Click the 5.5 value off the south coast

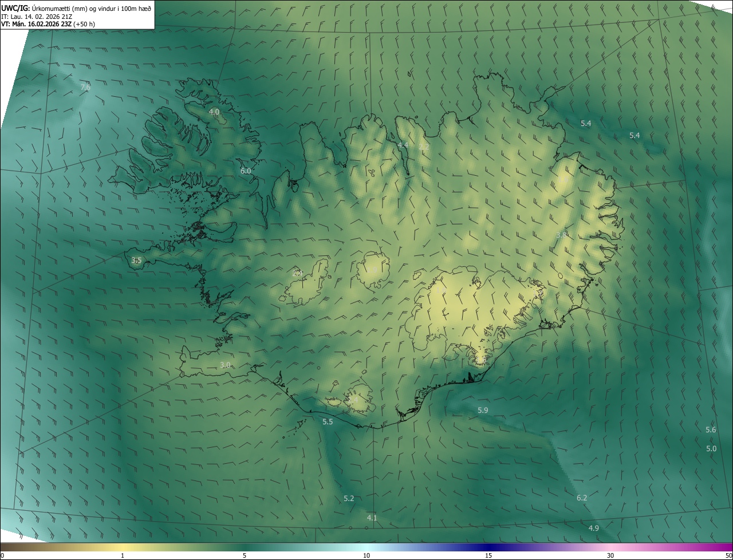[328, 422]
